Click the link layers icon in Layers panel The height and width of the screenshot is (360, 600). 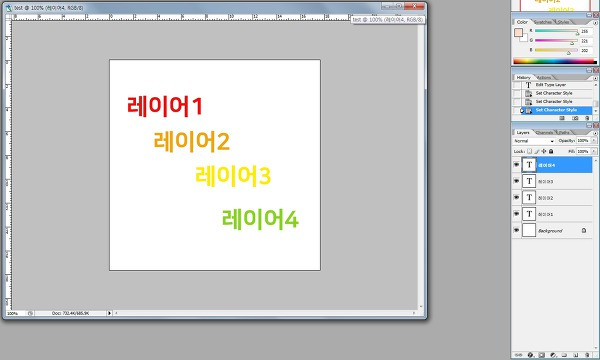(x=518, y=355)
